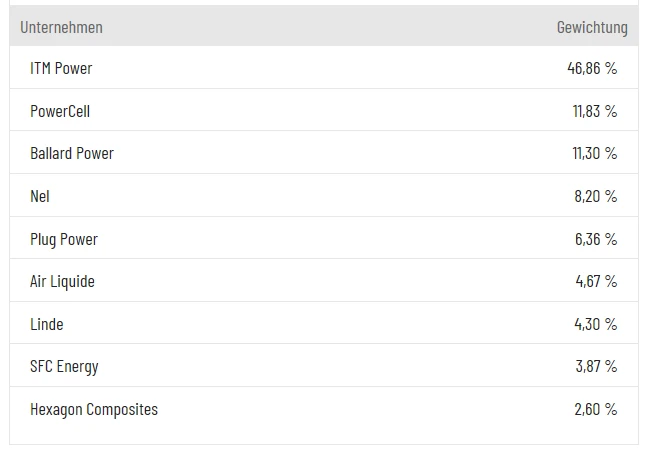Open the PowerCell company entry
This screenshot has height=452, width=646.
tap(60, 111)
